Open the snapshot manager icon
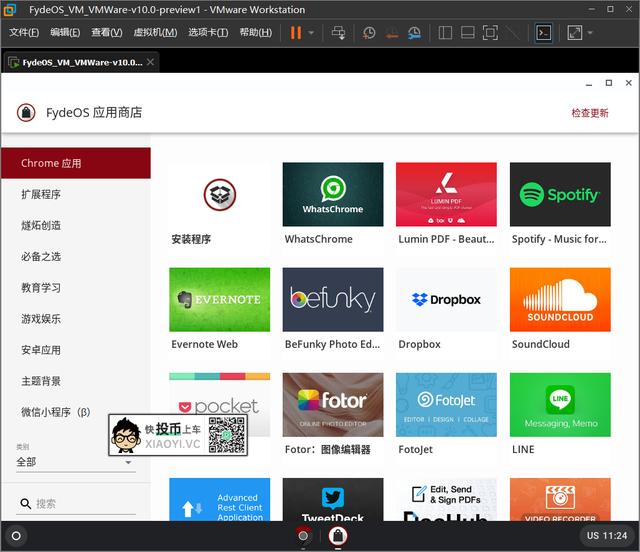 click(x=414, y=33)
